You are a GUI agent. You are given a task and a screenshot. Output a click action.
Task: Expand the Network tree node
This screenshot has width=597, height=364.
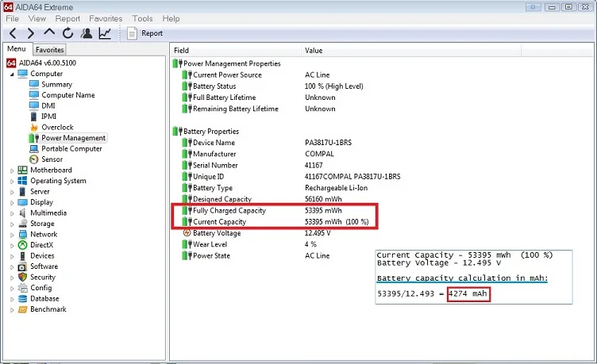[x=12, y=235]
